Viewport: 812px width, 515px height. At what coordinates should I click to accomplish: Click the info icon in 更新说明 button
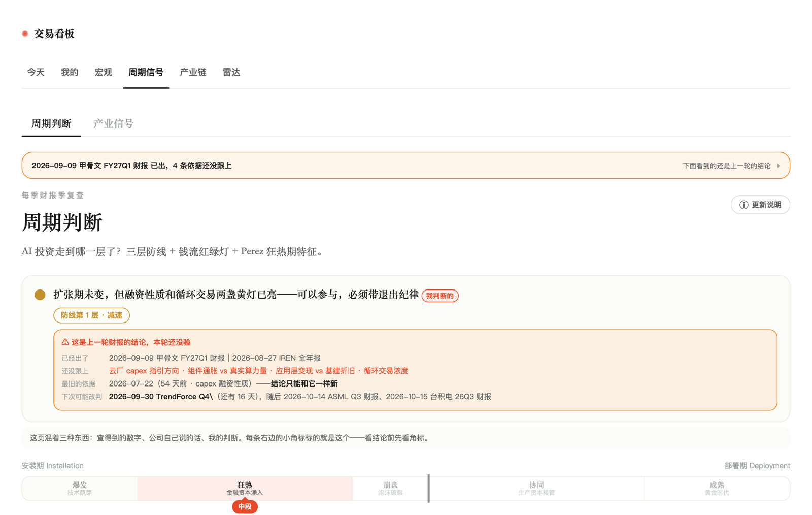743,205
